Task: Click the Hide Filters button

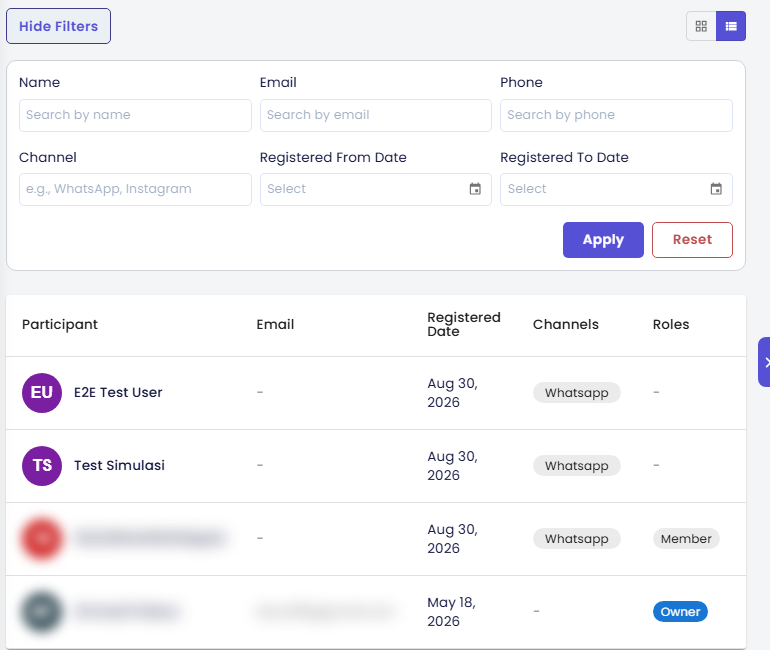Action: (x=58, y=26)
